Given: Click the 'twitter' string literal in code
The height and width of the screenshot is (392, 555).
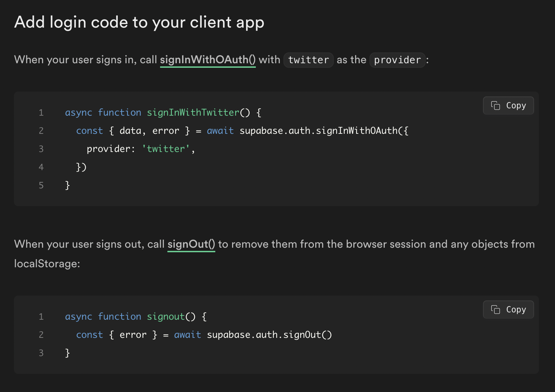Looking at the screenshot, I should [166, 149].
